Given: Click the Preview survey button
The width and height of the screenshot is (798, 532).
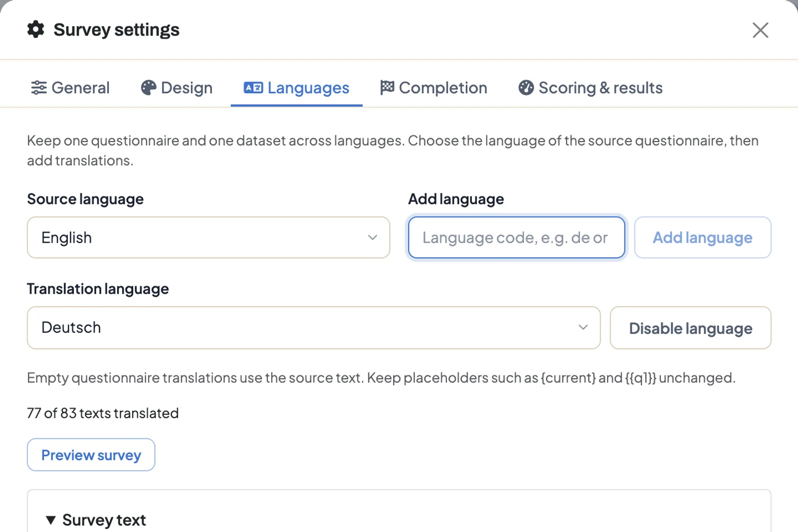Looking at the screenshot, I should point(91,455).
